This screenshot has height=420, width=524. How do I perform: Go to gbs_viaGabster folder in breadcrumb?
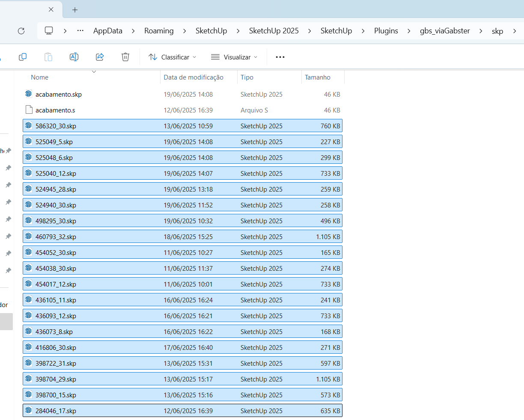click(445, 31)
